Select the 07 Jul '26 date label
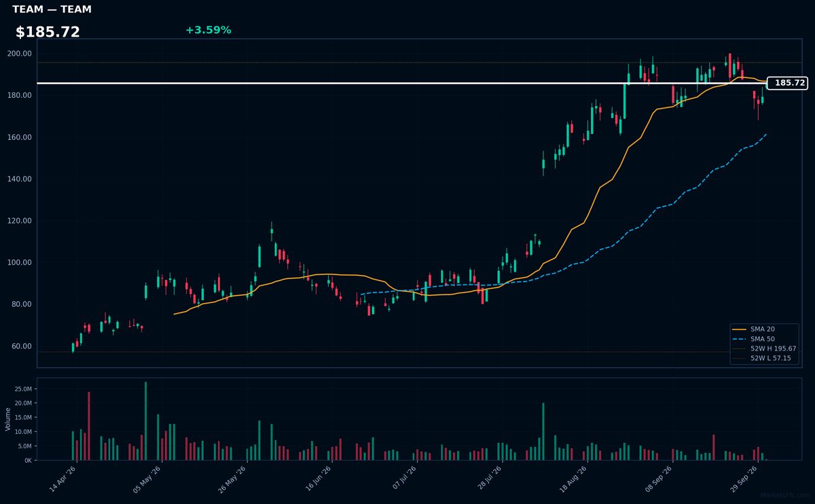The width and height of the screenshot is (815, 504). coord(403,478)
